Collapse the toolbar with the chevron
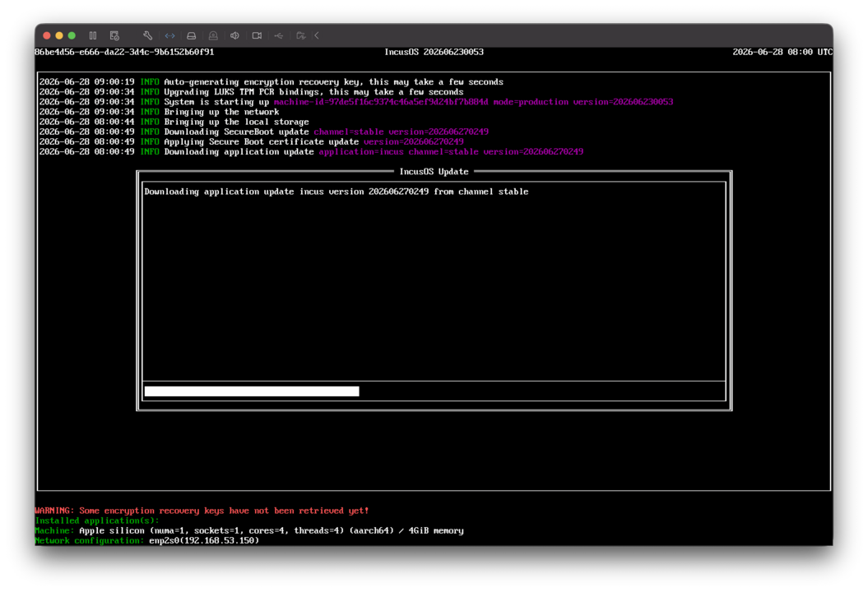Viewport: 868px width, 592px height. click(317, 35)
